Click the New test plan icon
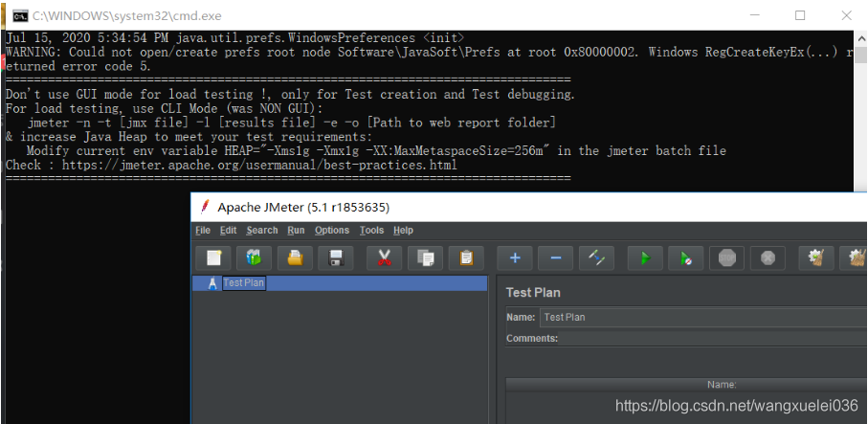868x424 pixels. pos(213,257)
